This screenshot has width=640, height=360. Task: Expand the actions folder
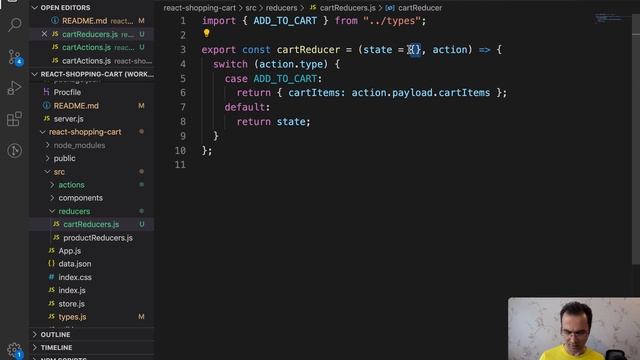[x=52, y=185]
